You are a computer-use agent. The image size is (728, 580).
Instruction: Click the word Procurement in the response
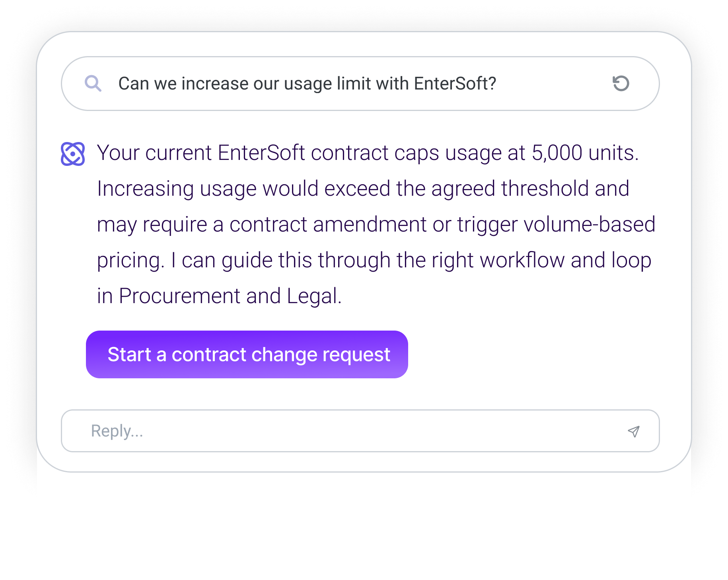click(x=179, y=295)
